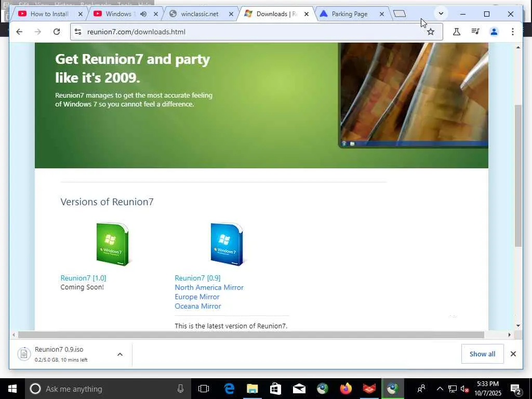
Task: Open media controls icon in toolbar
Action: 475,32
